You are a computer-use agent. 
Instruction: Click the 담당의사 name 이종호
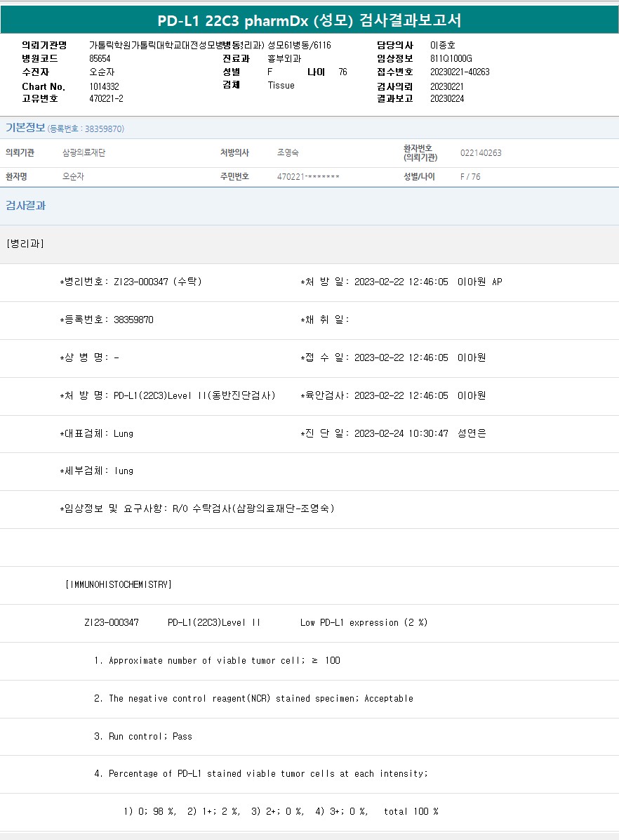coord(443,45)
